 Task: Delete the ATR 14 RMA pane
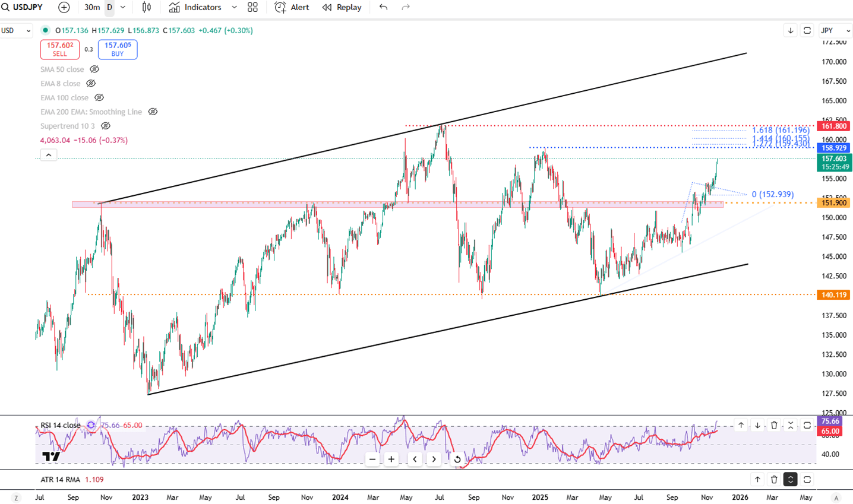coord(774,480)
